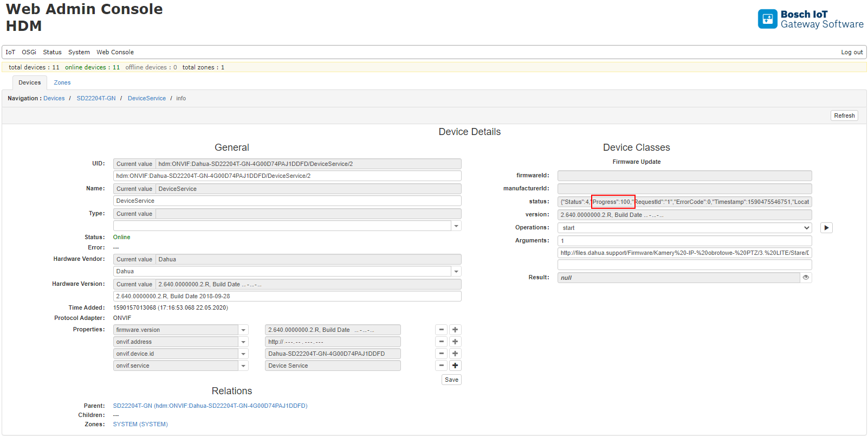This screenshot has height=436, width=868.
Task: Switch to the Zones tab
Action: [x=62, y=82]
